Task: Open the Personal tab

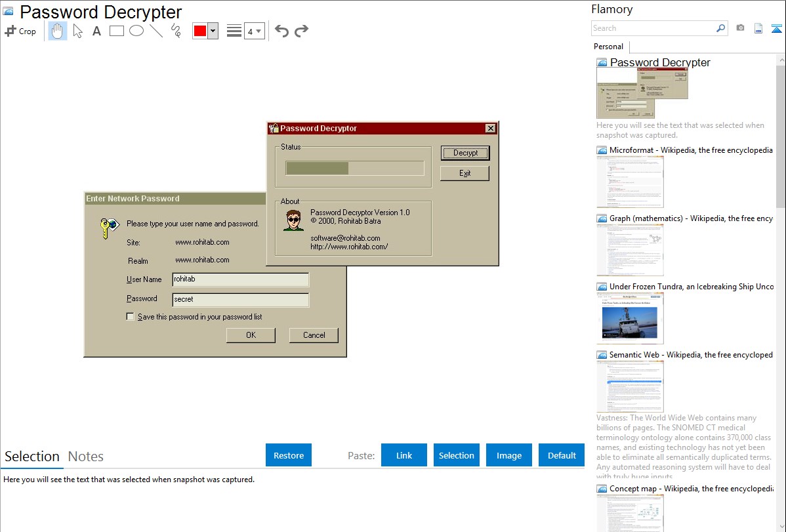Action: (x=608, y=47)
